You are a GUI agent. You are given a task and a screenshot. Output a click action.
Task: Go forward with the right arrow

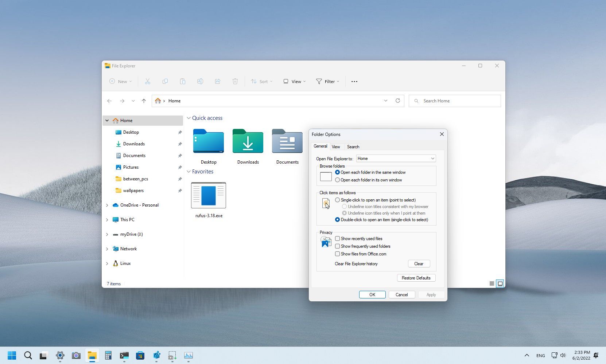tap(122, 101)
